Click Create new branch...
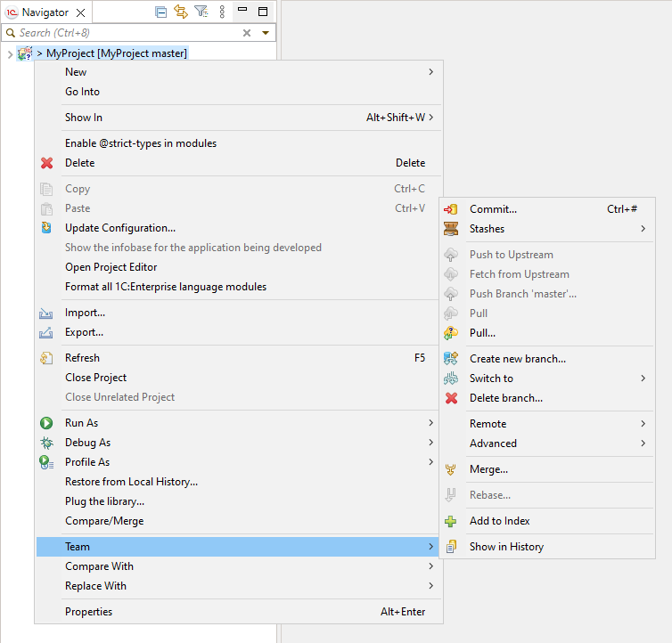Image resolution: width=672 pixels, height=643 pixels. [517, 359]
